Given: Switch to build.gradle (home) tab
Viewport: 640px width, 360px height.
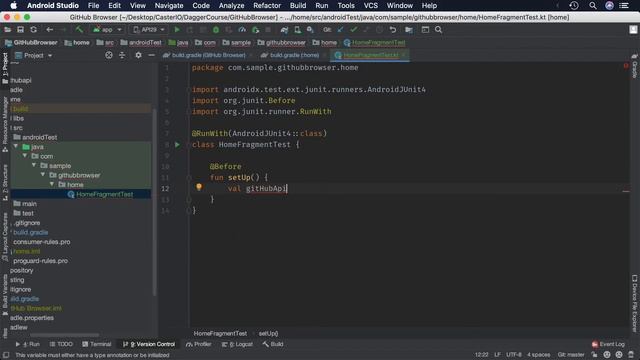Looking at the screenshot, I should [x=294, y=55].
